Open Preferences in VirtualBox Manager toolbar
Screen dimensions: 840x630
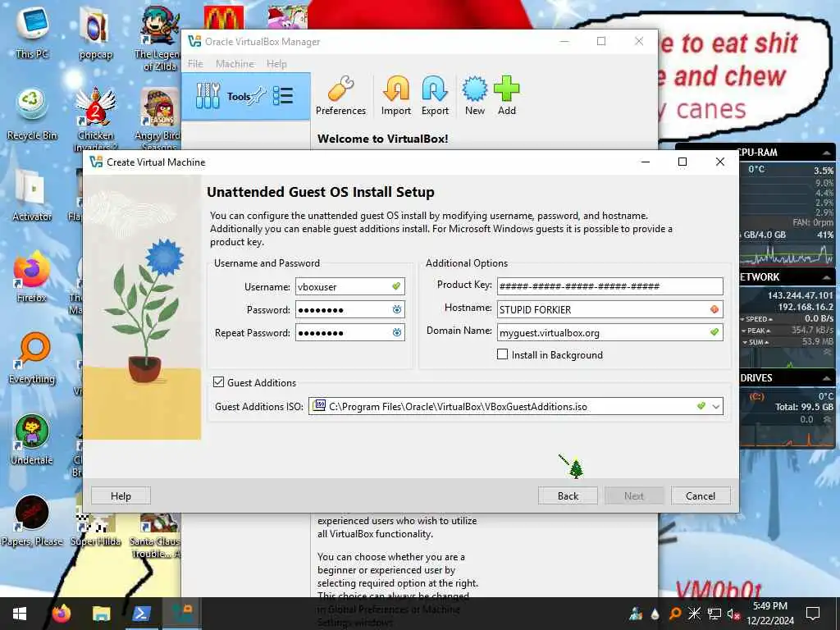(340, 95)
